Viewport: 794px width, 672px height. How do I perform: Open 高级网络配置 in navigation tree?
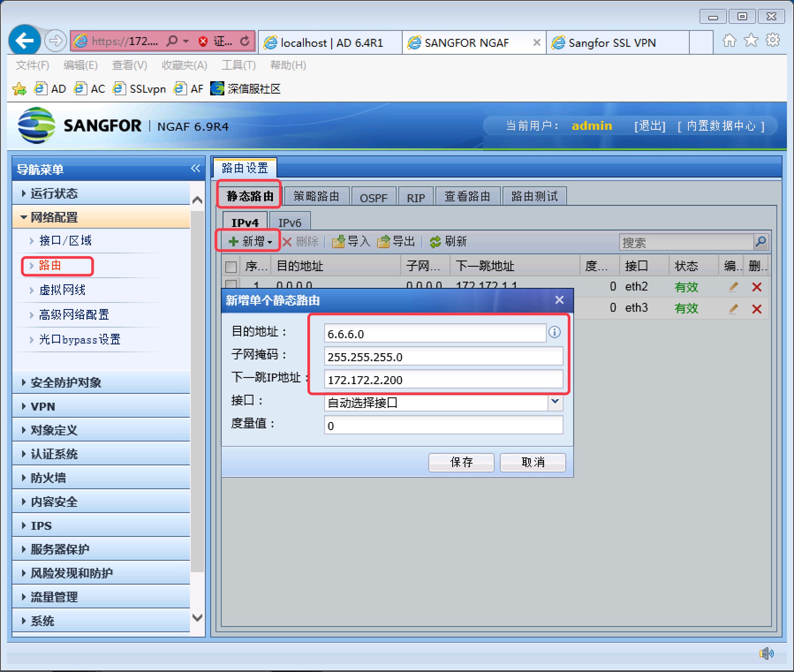click(x=74, y=315)
